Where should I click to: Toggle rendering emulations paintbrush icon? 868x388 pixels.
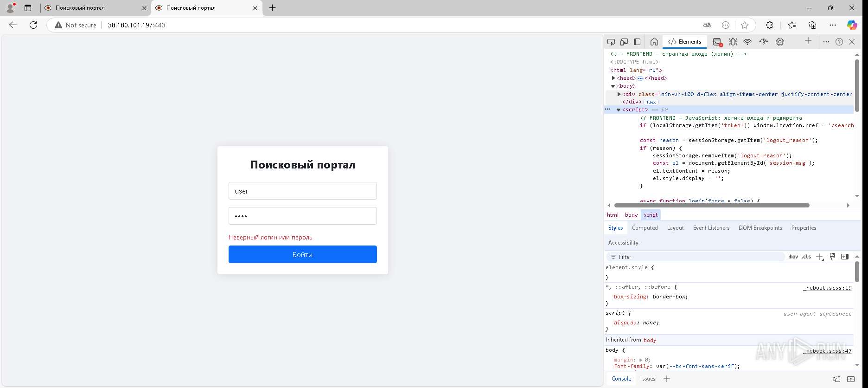[832, 257]
